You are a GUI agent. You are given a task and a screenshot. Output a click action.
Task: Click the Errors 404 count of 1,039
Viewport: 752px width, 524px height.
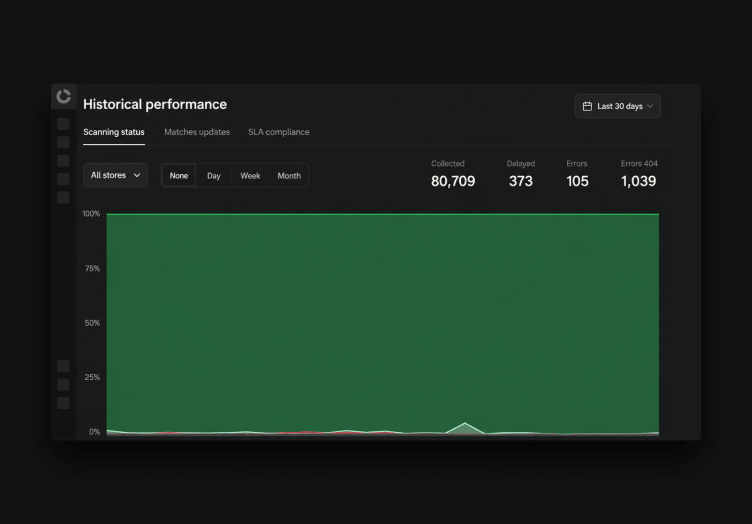pyautogui.click(x=638, y=181)
